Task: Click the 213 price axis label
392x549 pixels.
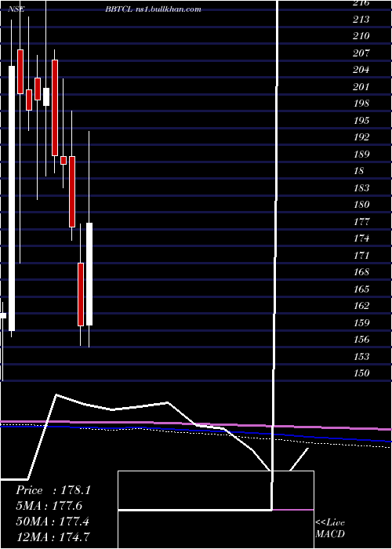Action: point(361,20)
